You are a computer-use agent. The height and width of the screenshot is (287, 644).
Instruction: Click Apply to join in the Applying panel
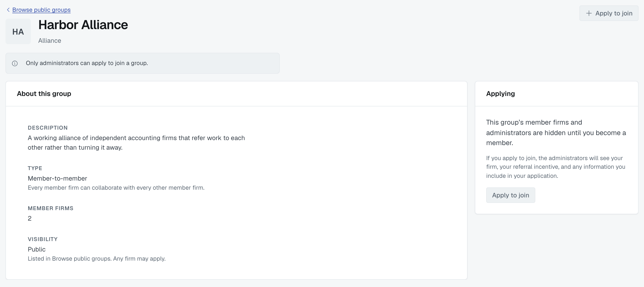[x=511, y=195]
